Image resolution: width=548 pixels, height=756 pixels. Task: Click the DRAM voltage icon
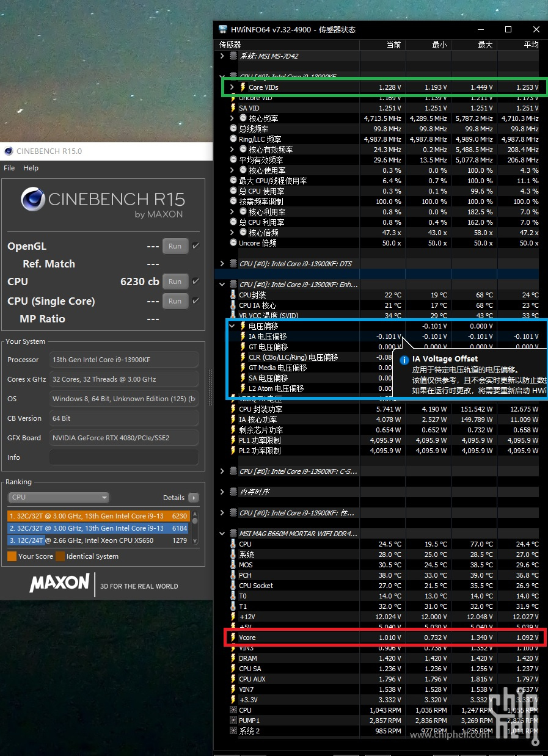(233, 658)
